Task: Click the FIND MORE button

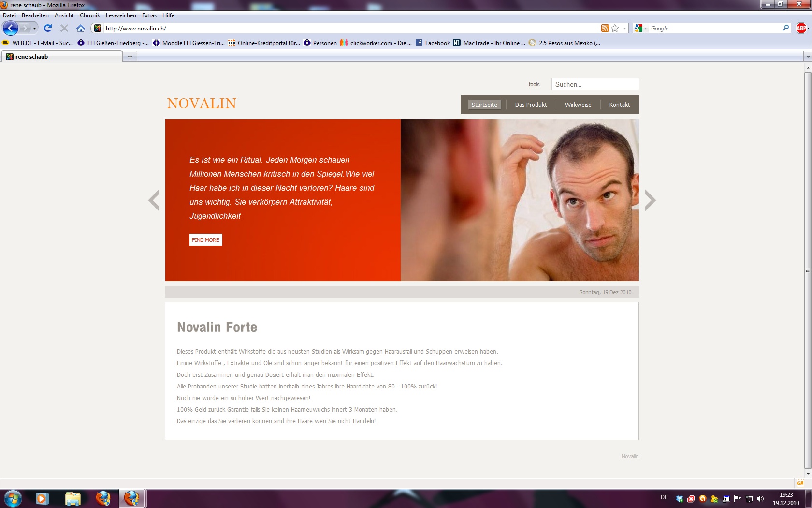Action: (205, 240)
